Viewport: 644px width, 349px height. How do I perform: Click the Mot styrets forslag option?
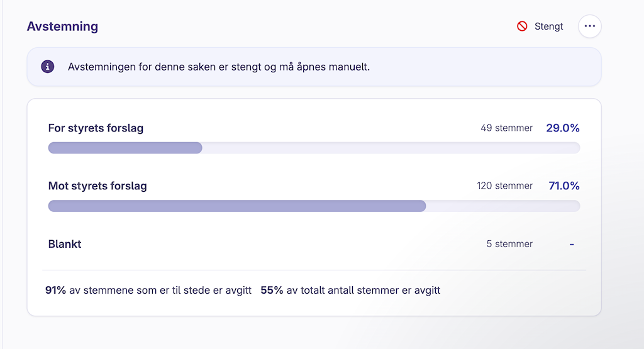pyautogui.click(x=97, y=186)
